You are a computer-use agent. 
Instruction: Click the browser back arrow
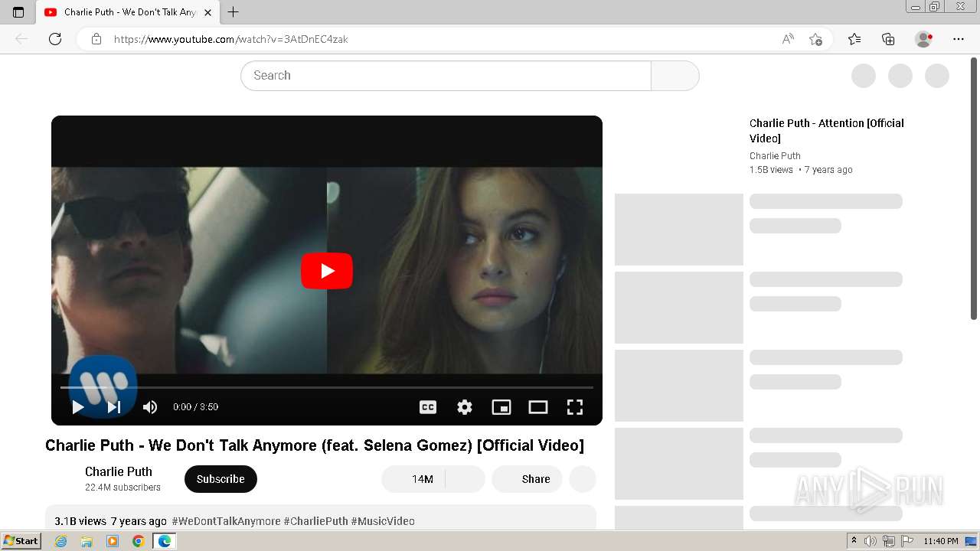pos(21,39)
